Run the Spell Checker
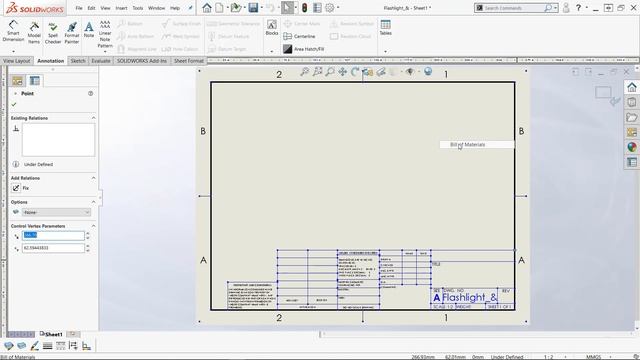Viewport: 640px width, 360px height. (53, 33)
